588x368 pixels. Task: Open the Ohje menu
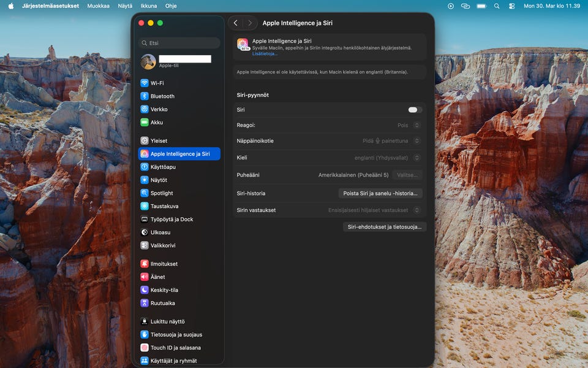(x=171, y=6)
